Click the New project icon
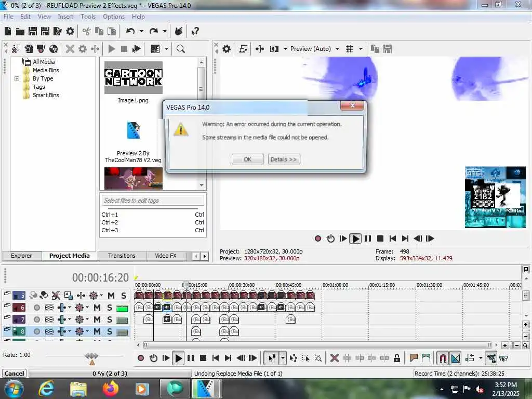This screenshot has width=532, height=399. (x=8, y=32)
